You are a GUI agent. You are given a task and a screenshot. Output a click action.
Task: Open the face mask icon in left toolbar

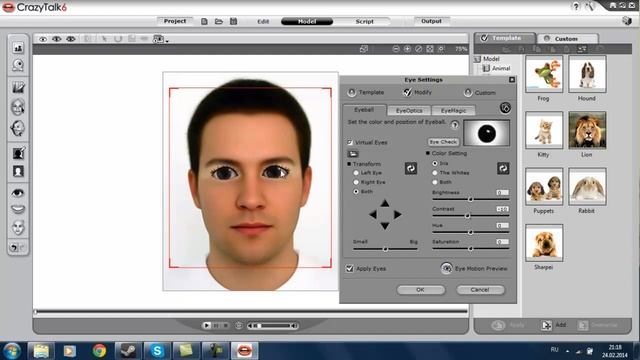[18, 227]
